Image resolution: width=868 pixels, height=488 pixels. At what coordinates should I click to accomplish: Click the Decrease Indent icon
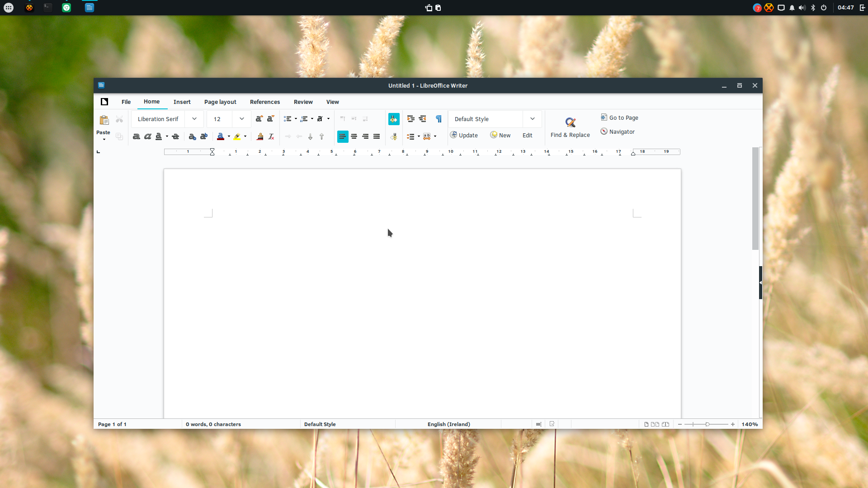pyautogui.click(x=422, y=119)
